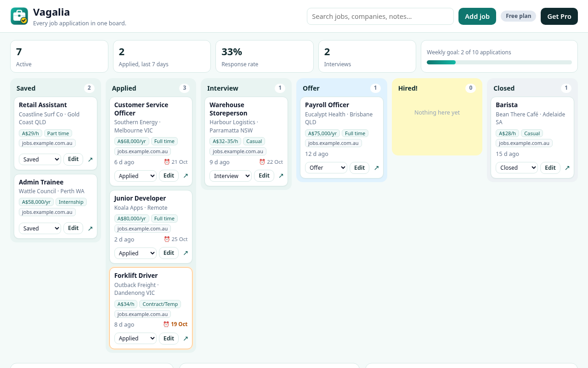Open external link for Junior Developer card
Screen dimensions: 588x368
[x=186, y=253]
